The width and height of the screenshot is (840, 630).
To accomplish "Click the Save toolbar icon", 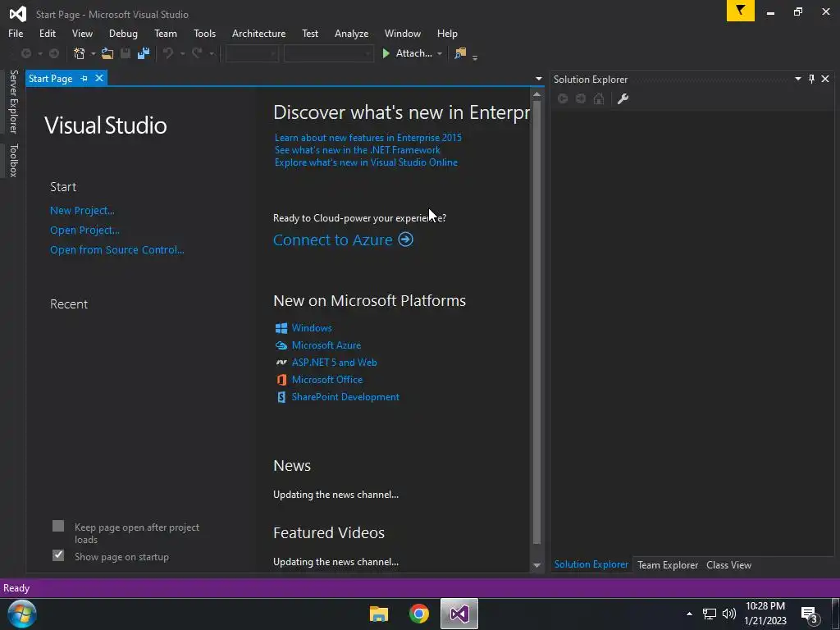I will [126, 53].
